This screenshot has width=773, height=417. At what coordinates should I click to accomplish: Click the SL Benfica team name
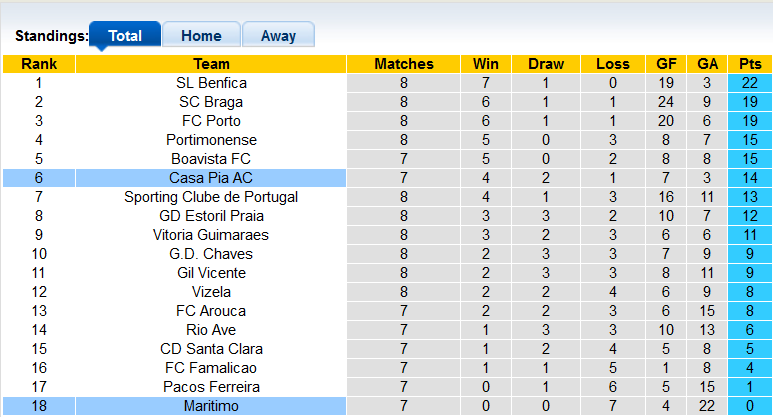click(211, 83)
